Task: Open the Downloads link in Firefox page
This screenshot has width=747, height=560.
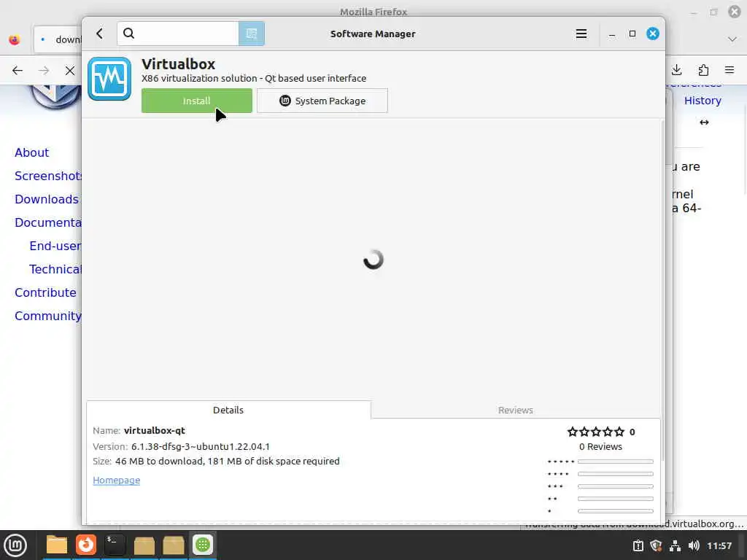Action: tap(47, 200)
